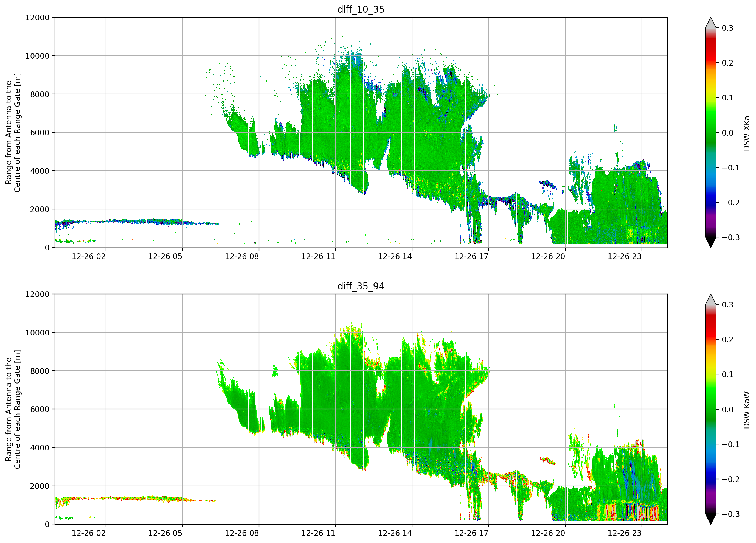Click the 2000 y-axis label of top plot
This screenshot has height=543, width=756.
[40, 209]
